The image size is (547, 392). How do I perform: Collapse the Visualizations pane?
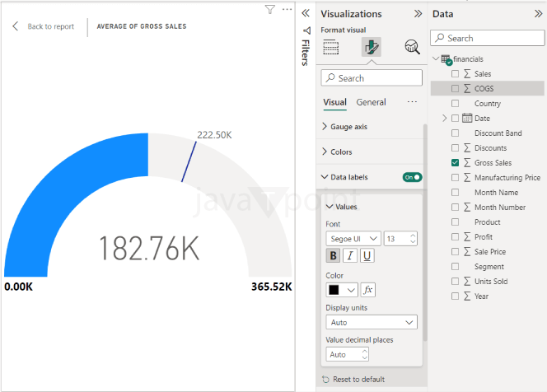tap(418, 14)
